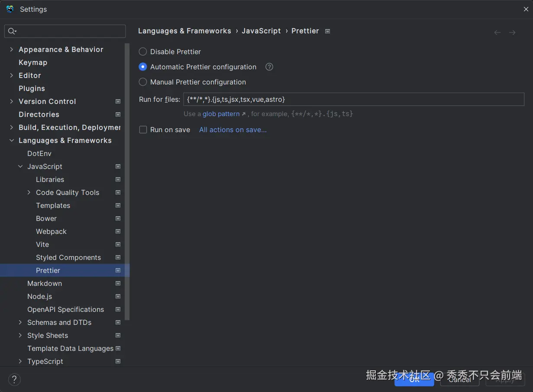
Task: Expand Build, Execution, Deployment section
Action: point(11,127)
